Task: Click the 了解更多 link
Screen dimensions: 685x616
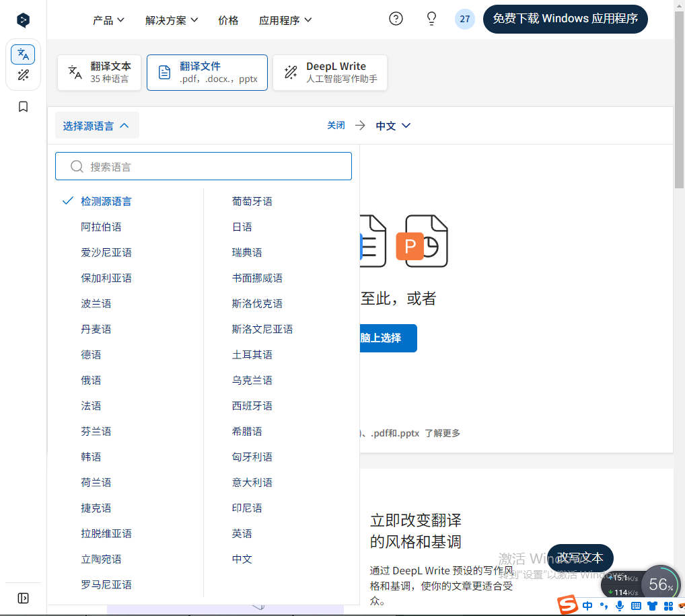Action: 443,433
